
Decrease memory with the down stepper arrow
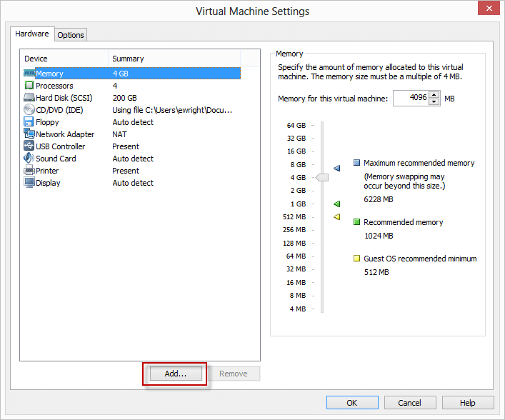pos(434,101)
